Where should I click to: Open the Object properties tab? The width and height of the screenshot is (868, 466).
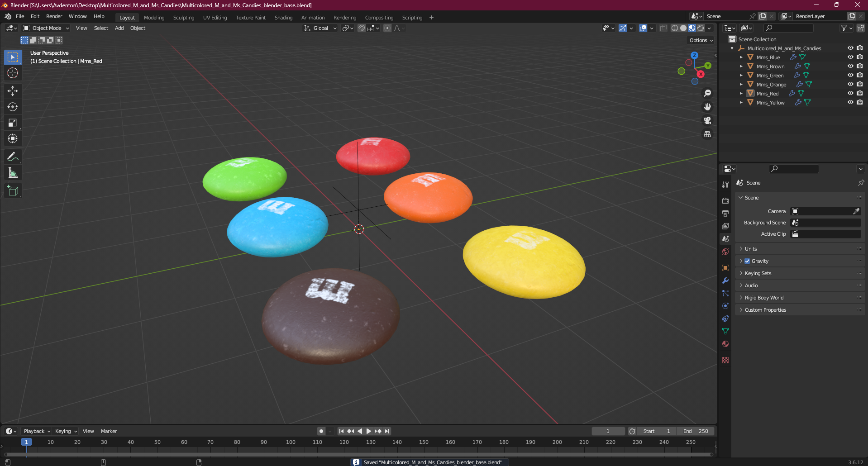[725, 268]
